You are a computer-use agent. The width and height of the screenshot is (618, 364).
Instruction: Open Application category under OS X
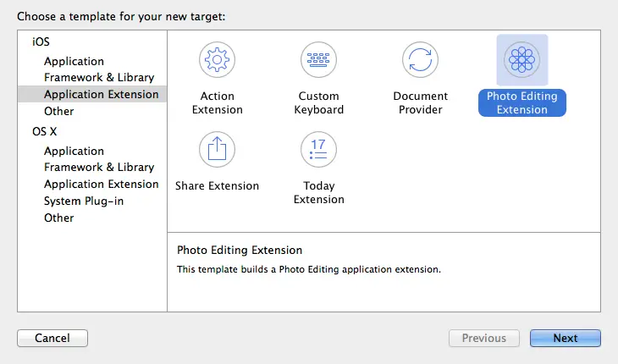click(74, 151)
